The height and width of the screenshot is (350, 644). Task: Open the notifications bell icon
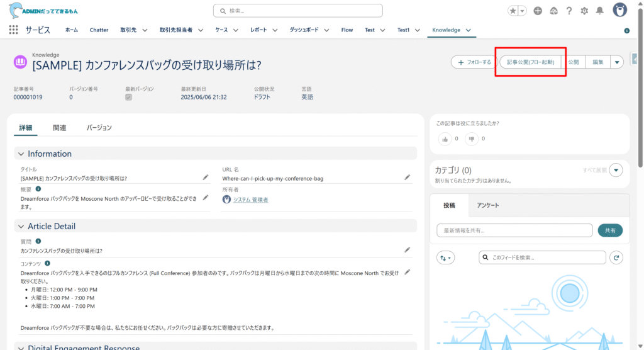point(599,11)
